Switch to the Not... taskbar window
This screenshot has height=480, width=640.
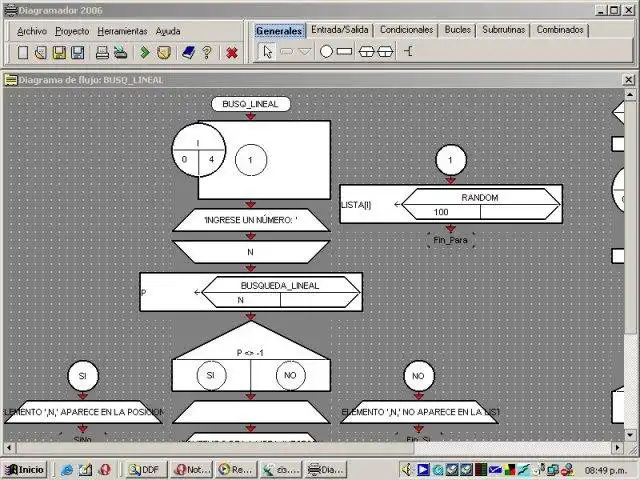[x=192, y=470]
